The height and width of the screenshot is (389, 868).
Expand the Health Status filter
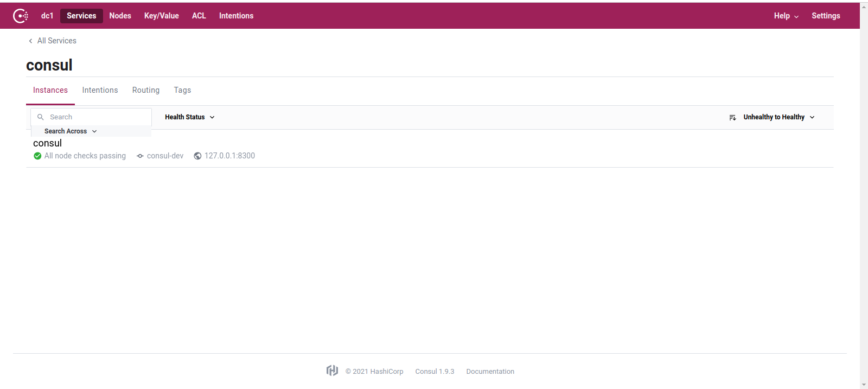tap(190, 117)
